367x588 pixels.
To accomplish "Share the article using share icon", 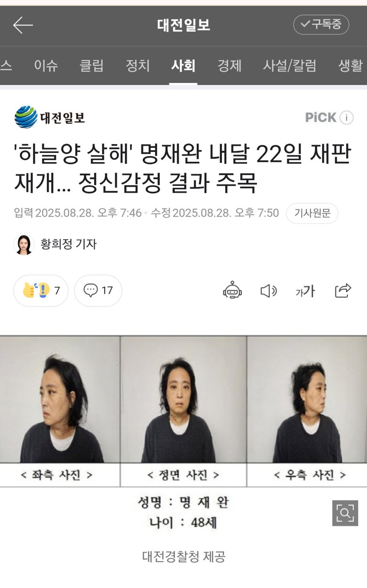I will click(343, 291).
